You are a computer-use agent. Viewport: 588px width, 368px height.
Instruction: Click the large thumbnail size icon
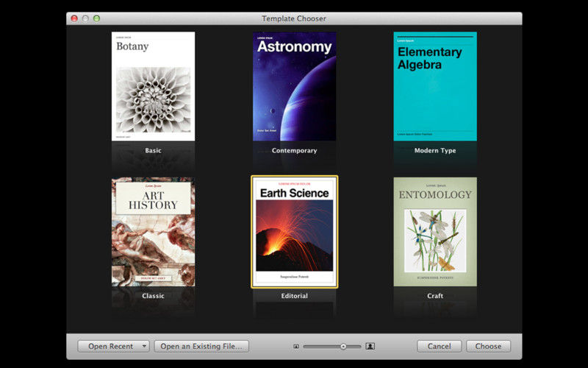point(370,346)
